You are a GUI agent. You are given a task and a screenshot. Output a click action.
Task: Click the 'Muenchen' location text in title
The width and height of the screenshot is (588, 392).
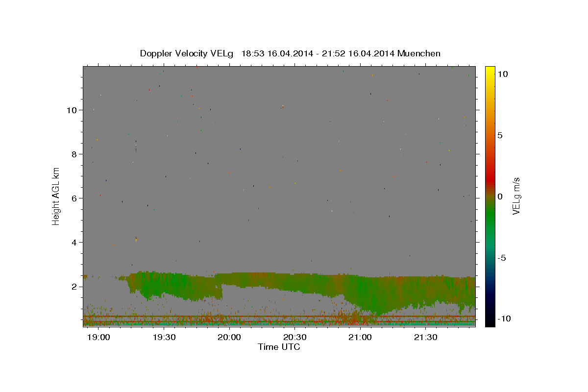pyautogui.click(x=419, y=53)
